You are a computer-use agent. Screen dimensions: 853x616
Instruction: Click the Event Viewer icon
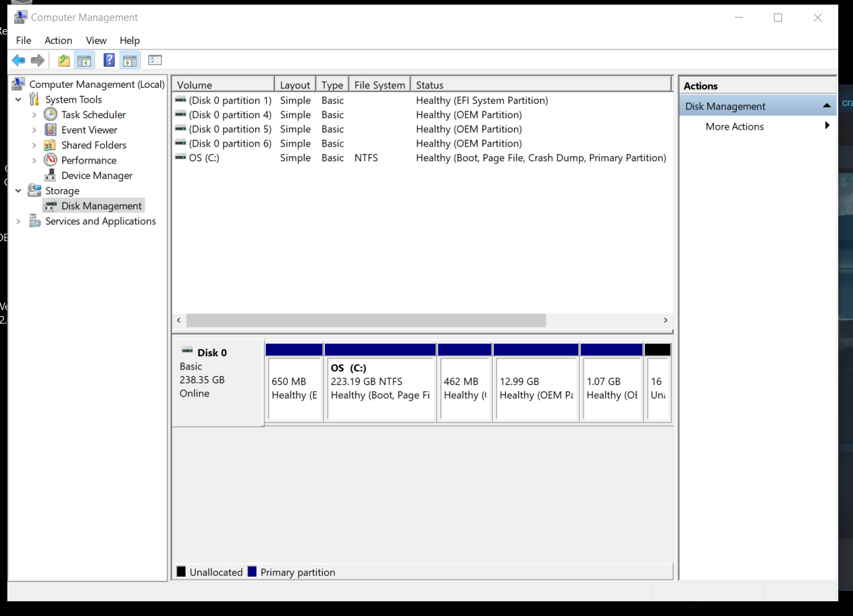[x=51, y=130]
